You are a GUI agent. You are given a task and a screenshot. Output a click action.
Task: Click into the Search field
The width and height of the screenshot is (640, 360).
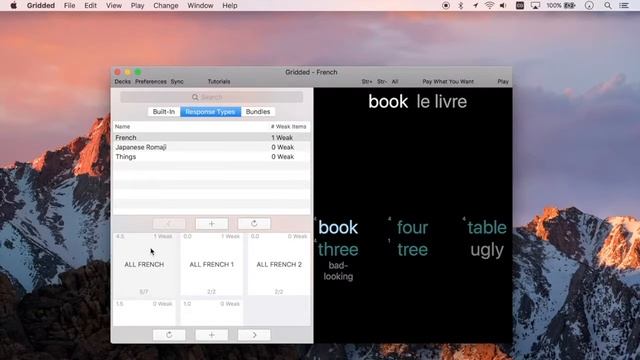pyautogui.click(x=211, y=97)
